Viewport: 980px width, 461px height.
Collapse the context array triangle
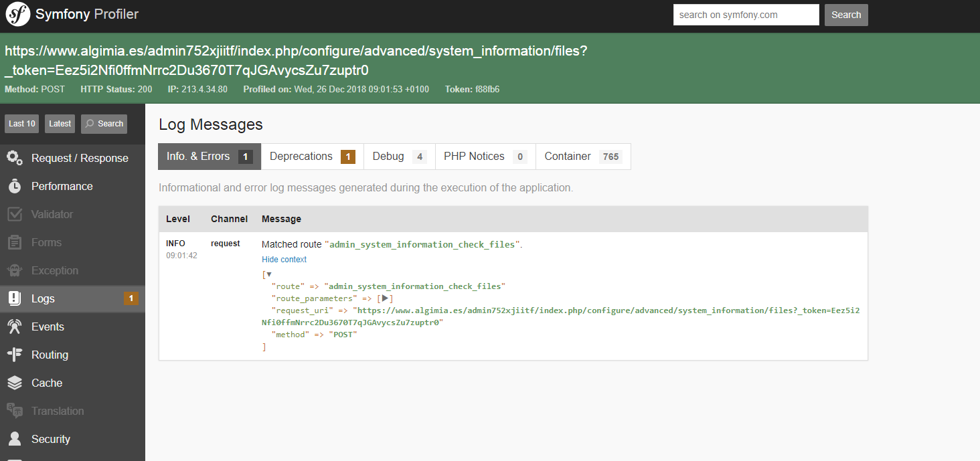[x=268, y=274]
